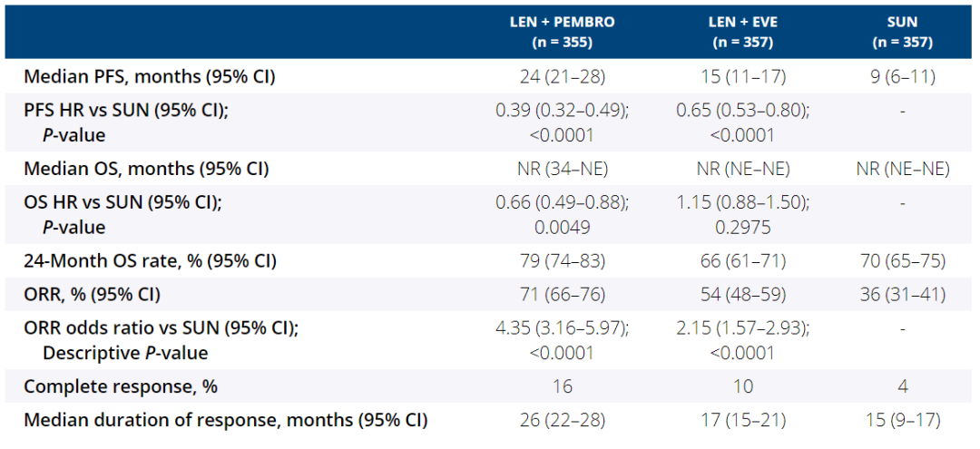Select the "ORR odds ratio vs SUN" label

click(153, 327)
